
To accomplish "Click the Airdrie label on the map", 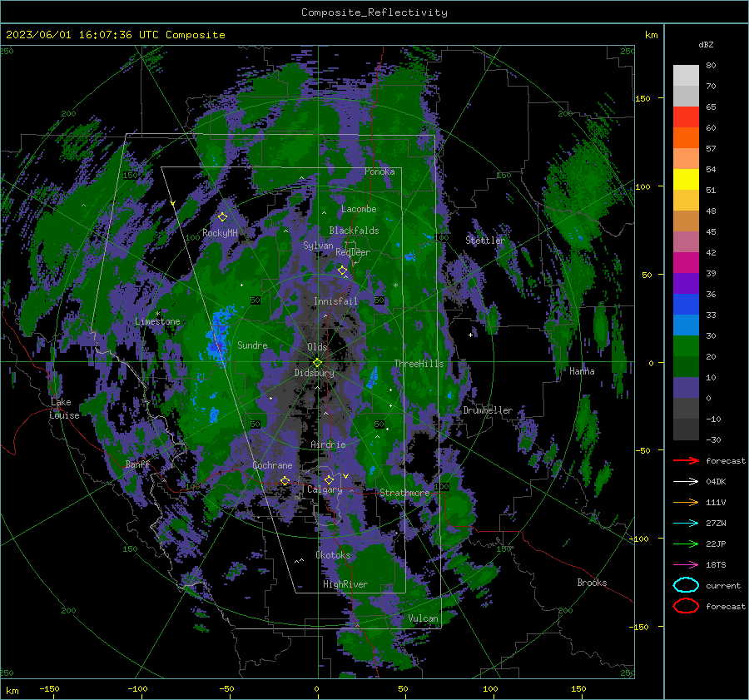I will (x=328, y=444).
